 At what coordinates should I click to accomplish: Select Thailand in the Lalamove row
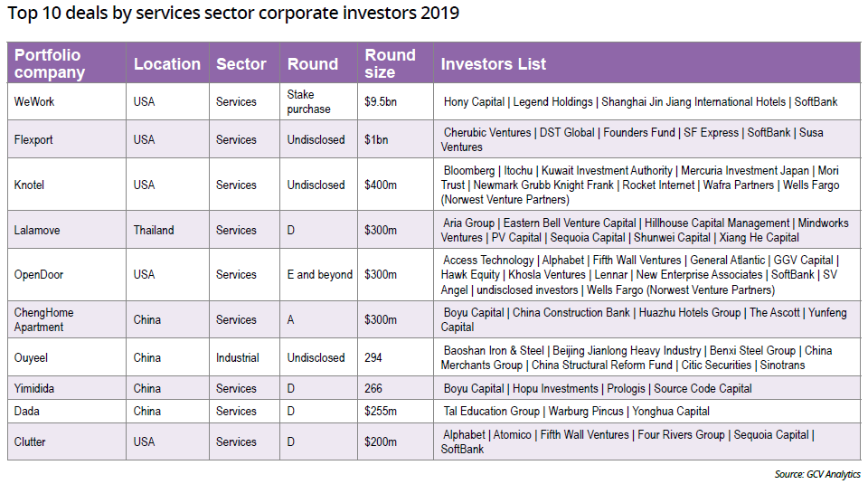pyautogui.click(x=154, y=230)
